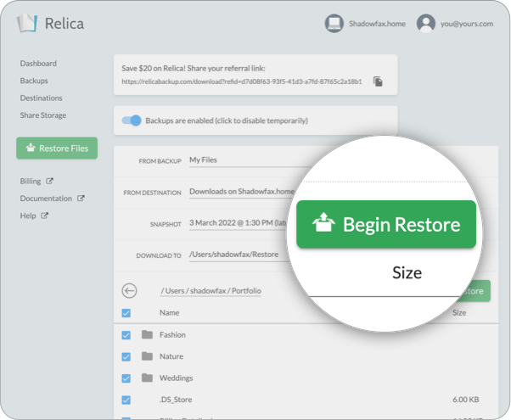Uncheck the Fashion folder checkbox
This screenshot has width=511, height=420.
[126, 335]
